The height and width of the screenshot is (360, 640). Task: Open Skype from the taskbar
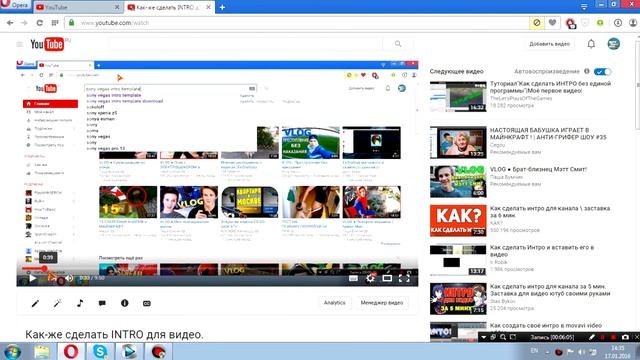(100, 352)
